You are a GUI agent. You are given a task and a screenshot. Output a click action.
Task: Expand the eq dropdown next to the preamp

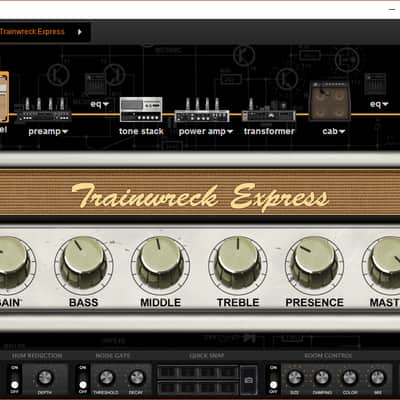pos(106,104)
